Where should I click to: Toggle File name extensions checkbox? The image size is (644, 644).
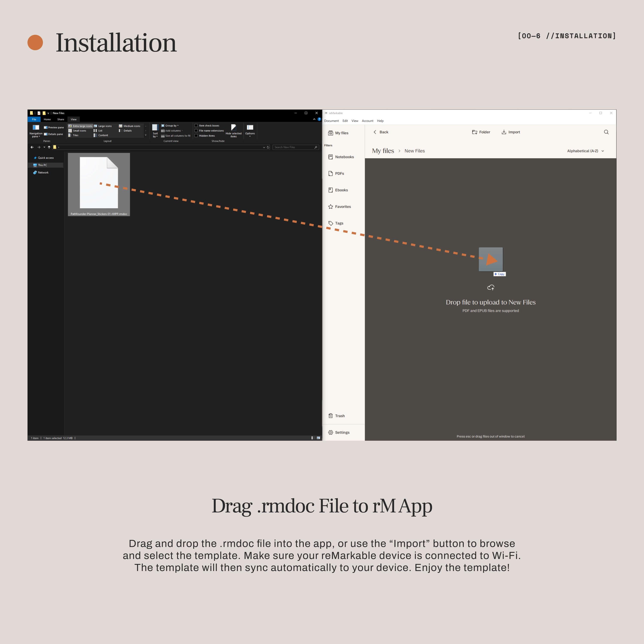coord(209,131)
